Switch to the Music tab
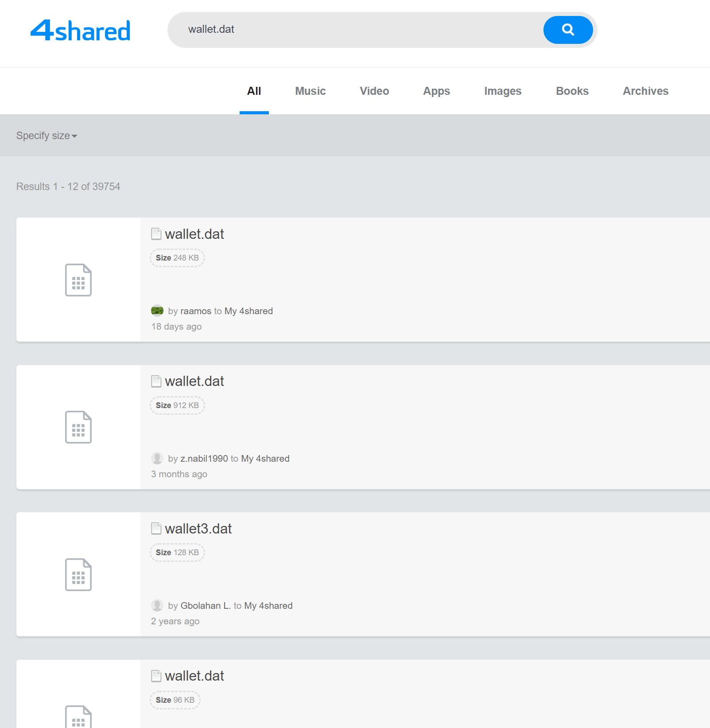 coord(310,91)
